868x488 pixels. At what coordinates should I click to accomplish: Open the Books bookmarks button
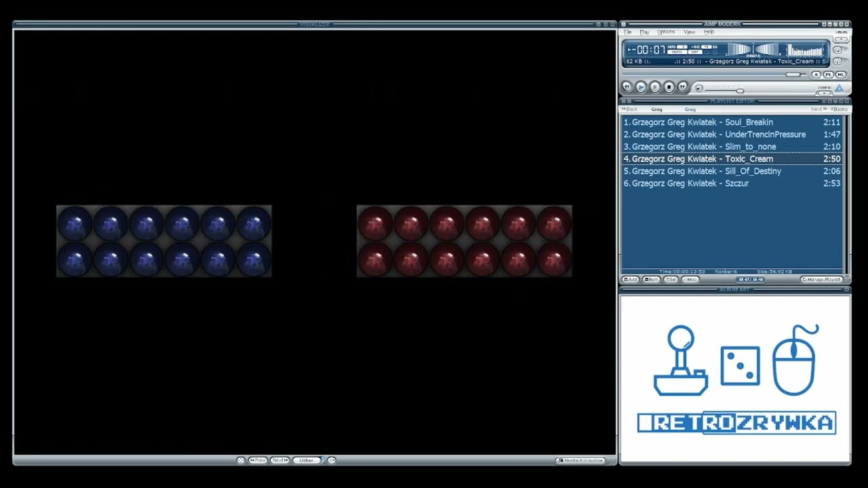pyautogui.click(x=840, y=109)
